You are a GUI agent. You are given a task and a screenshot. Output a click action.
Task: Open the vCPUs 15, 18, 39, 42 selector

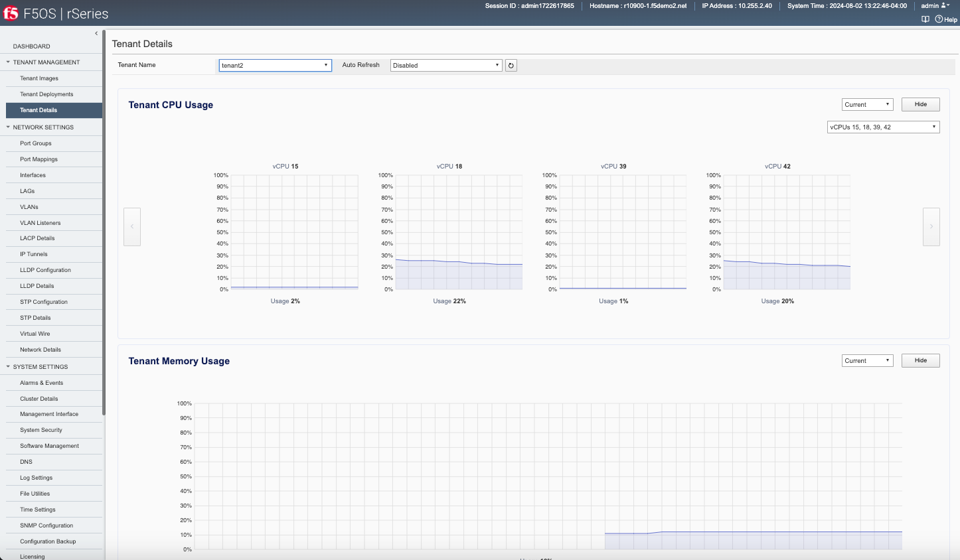point(884,127)
